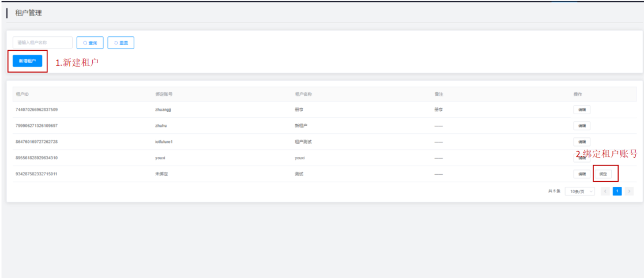Click the 查询 search button
Viewport: 644px width, 278px height.
click(90, 43)
